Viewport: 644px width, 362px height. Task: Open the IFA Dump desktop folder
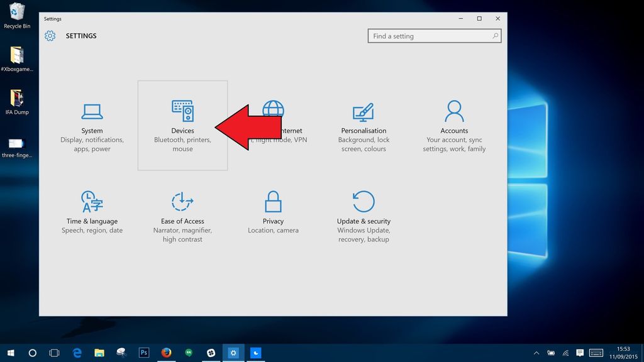16,97
